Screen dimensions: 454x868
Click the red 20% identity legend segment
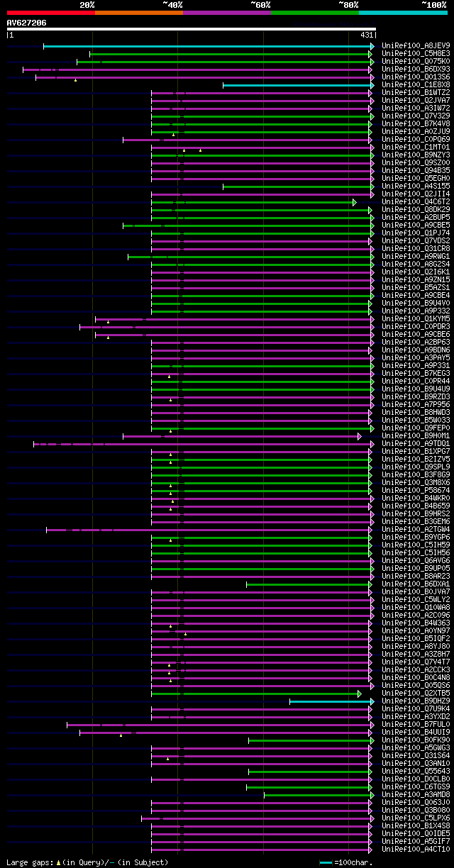pos(50,13)
